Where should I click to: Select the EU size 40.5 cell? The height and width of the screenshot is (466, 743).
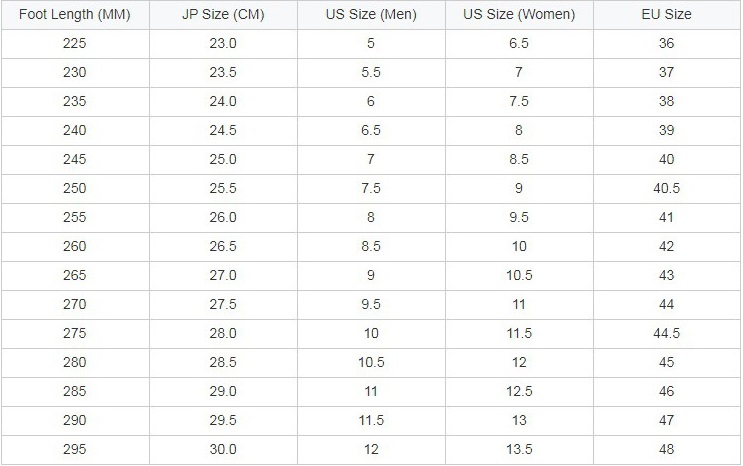(667, 189)
